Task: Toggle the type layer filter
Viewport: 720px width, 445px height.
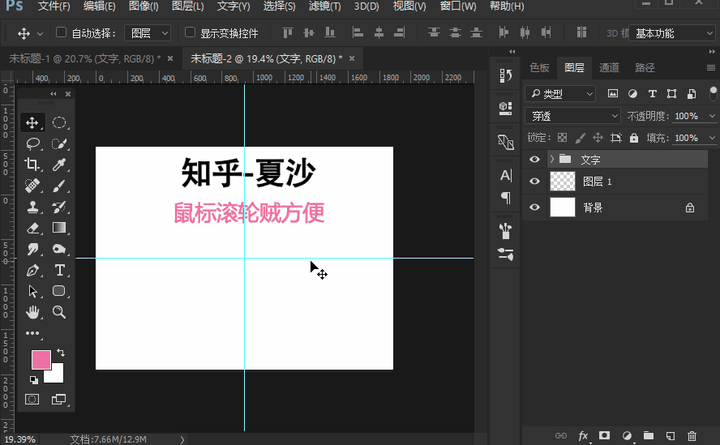Action: [x=652, y=94]
